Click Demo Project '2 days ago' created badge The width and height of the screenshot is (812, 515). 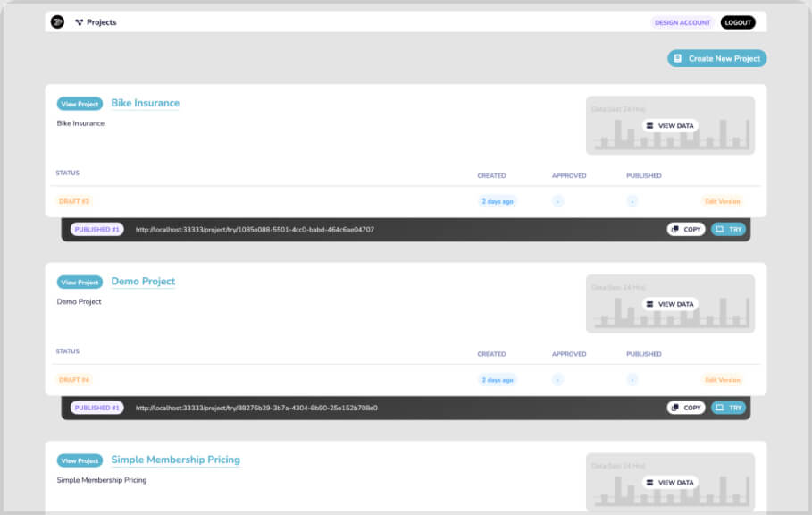498,380
